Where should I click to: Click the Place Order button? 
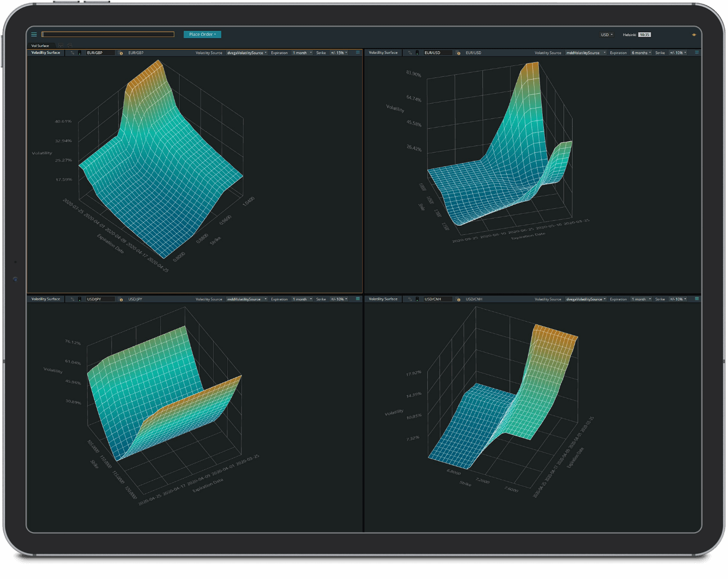pos(202,34)
